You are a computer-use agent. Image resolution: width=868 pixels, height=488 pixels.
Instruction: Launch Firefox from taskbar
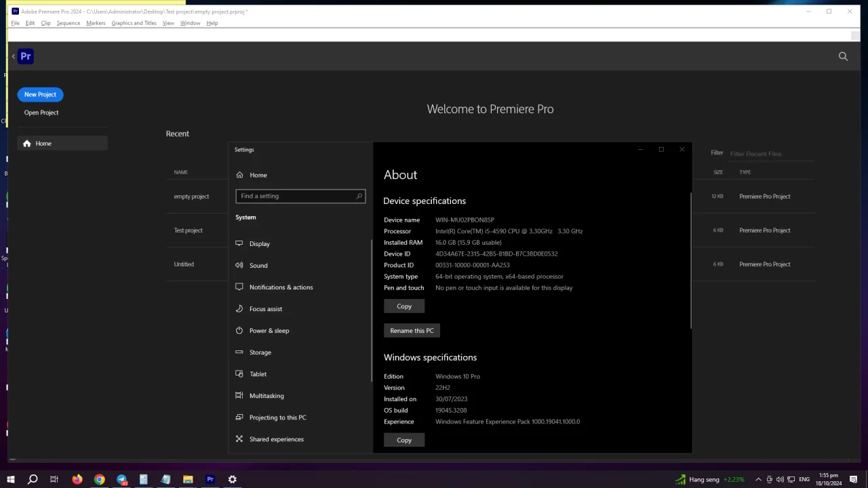coord(77,479)
